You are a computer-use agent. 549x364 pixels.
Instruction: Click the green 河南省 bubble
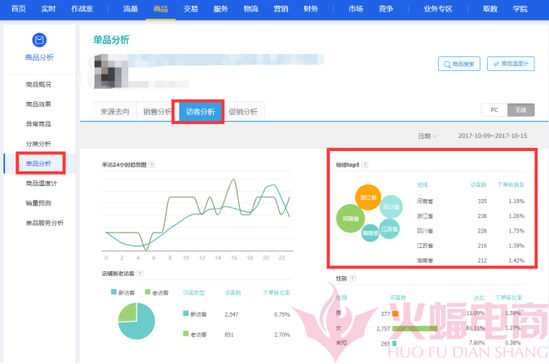click(x=350, y=218)
